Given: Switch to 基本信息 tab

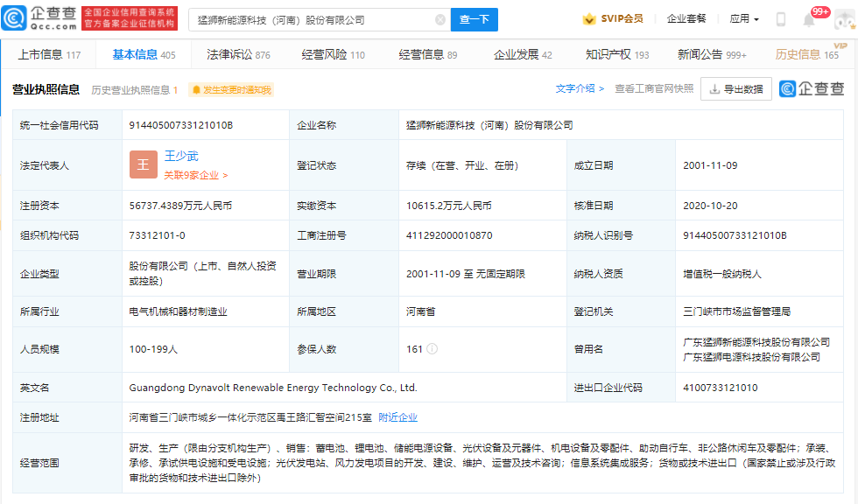Looking at the screenshot, I should click(x=144, y=54).
